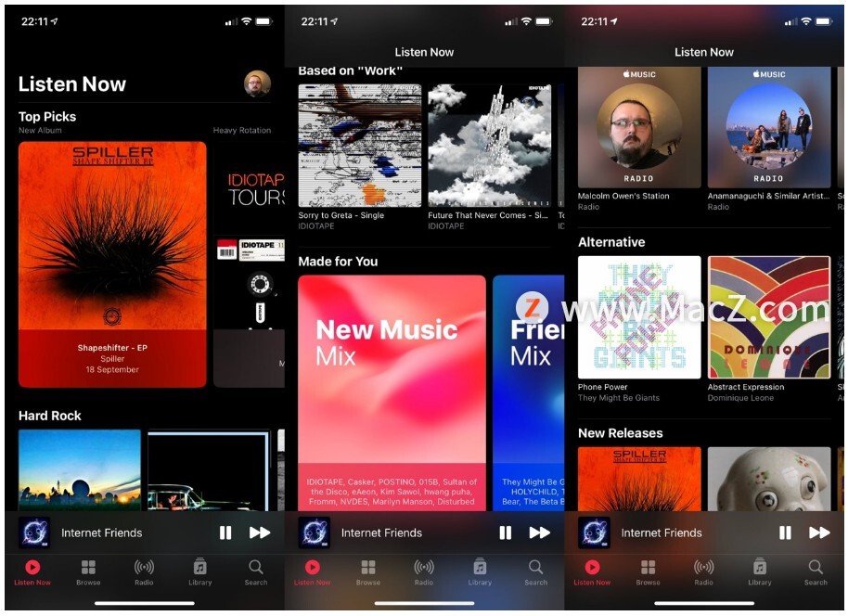848x616 pixels.
Task: Tap 'They Might Be Giants' artist name
Action: coord(619,398)
